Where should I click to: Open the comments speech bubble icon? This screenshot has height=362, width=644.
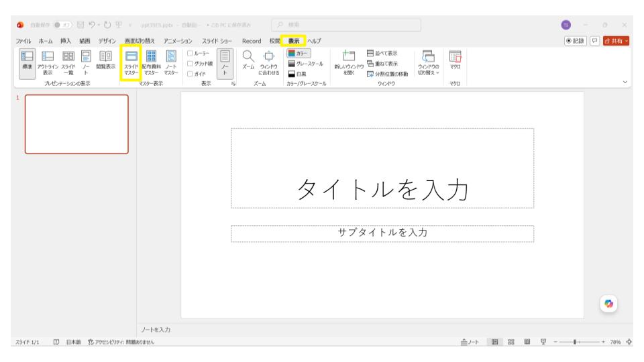point(594,41)
